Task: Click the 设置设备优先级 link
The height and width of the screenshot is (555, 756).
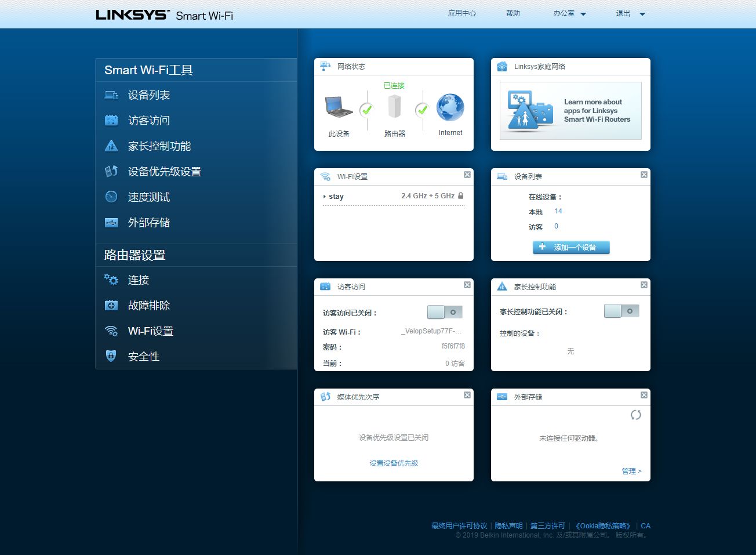Action: pos(394,463)
